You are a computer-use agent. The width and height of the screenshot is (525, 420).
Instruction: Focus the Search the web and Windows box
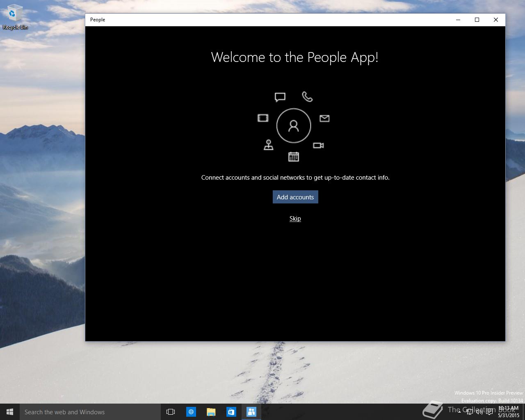90,412
